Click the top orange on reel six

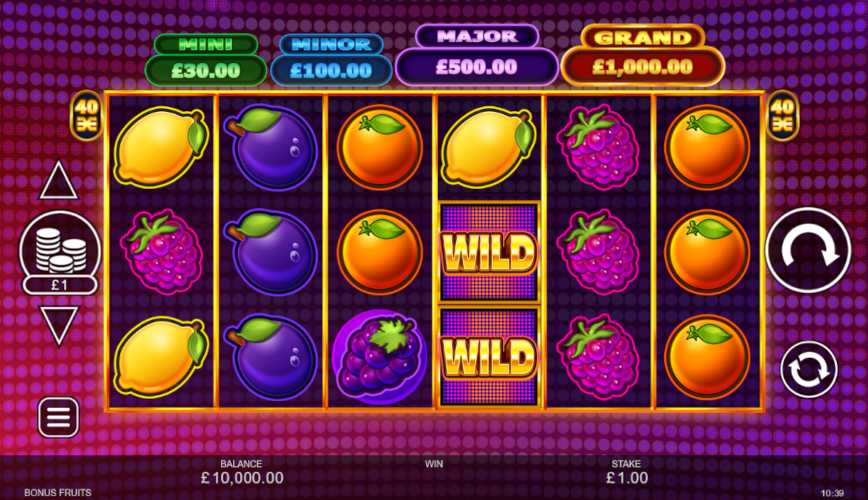[x=707, y=148]
